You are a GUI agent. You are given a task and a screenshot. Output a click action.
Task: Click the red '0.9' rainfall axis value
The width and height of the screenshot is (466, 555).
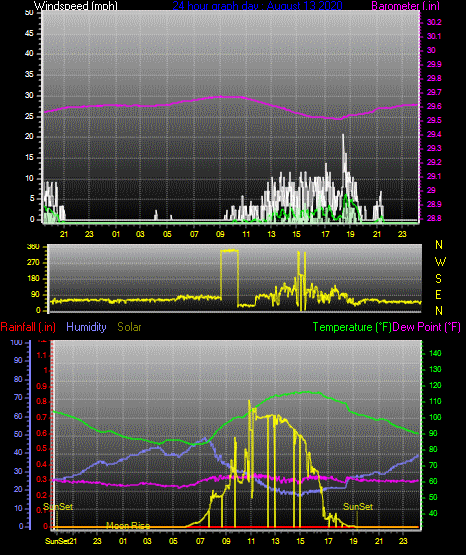42,386
